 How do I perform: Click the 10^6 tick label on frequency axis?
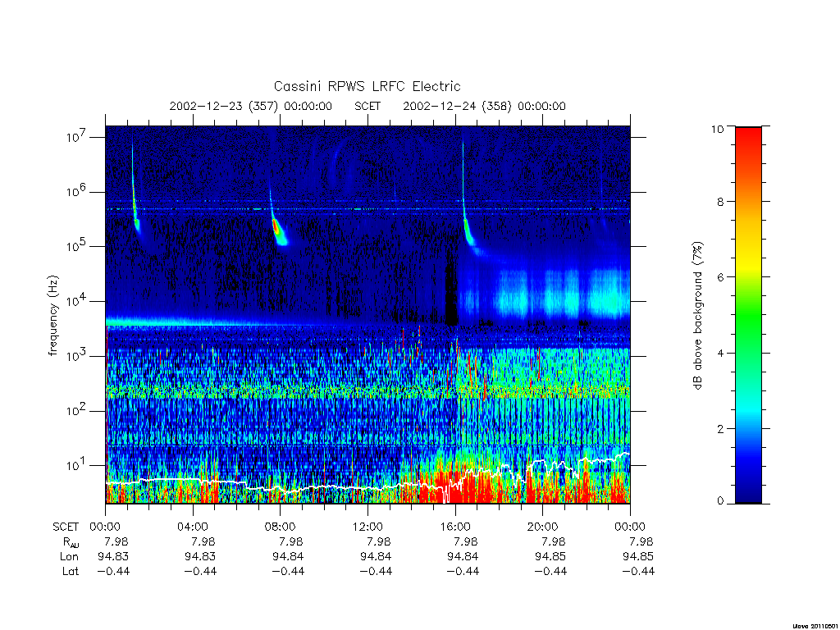point(77,192)
